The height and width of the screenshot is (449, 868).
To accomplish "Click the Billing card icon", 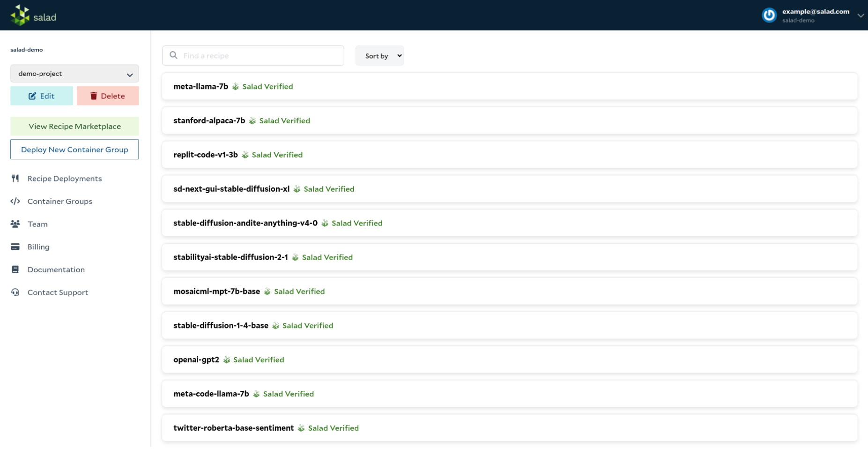I will click(15, 247).
